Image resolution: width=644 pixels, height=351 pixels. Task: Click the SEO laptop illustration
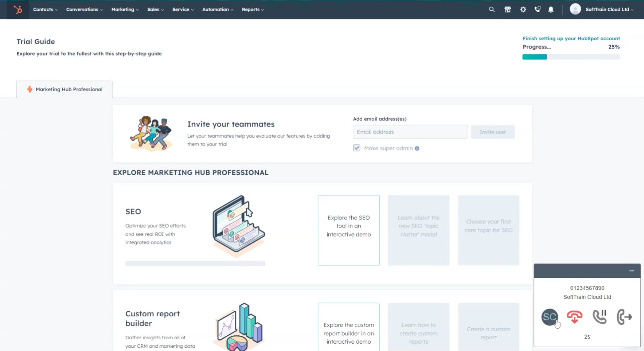pyautogui.click(x=239, y=226)
